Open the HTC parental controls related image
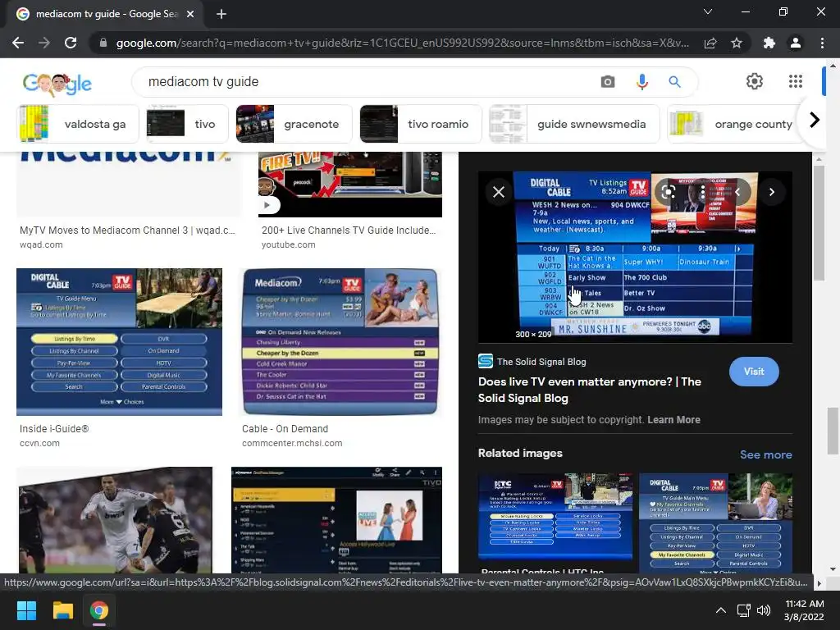 [x=555, y=517]
